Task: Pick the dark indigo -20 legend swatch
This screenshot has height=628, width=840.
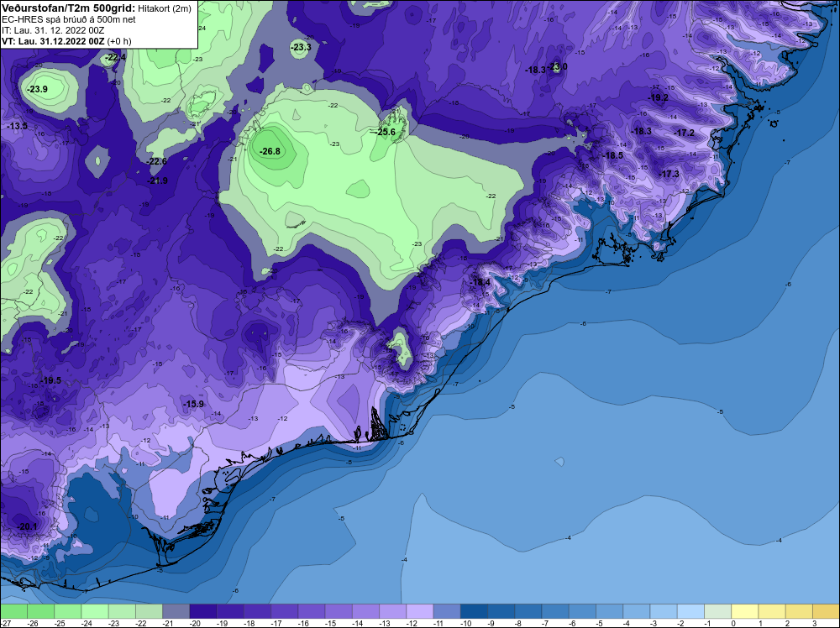Action: point(203,611)
